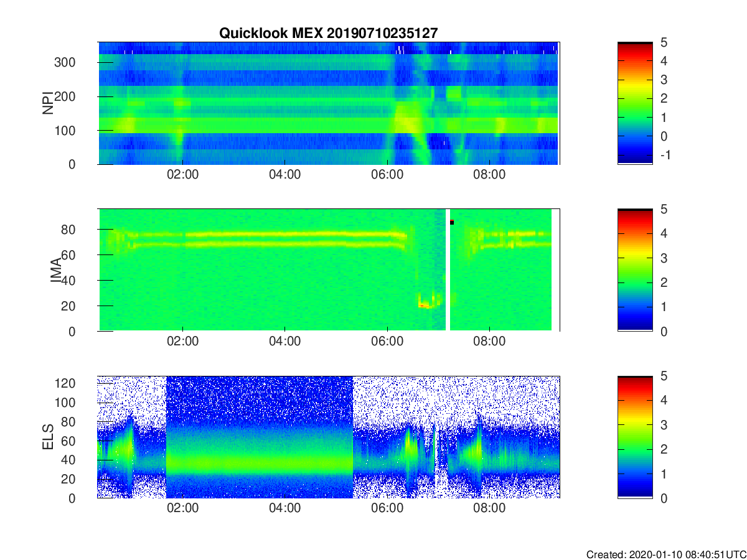Click the 06:00 tick under NPI panel
The height and width of the screenshot is (560, 747).
coord(387,175)
